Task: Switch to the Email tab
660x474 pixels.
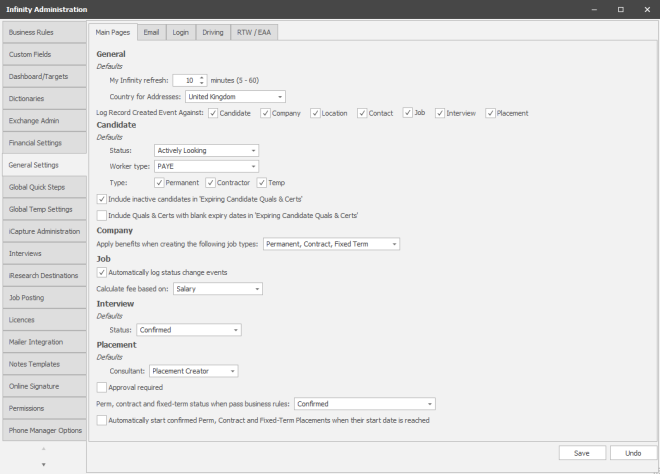Action: pos(151,32)
